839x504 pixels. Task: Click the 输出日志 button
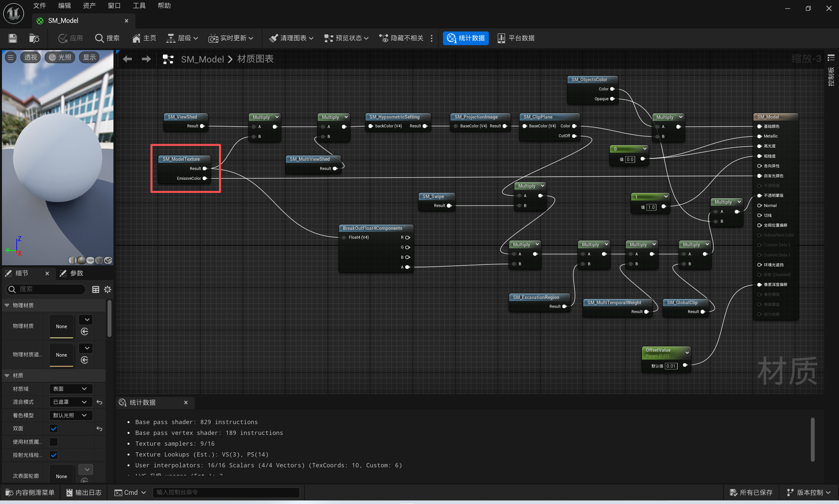84,493
